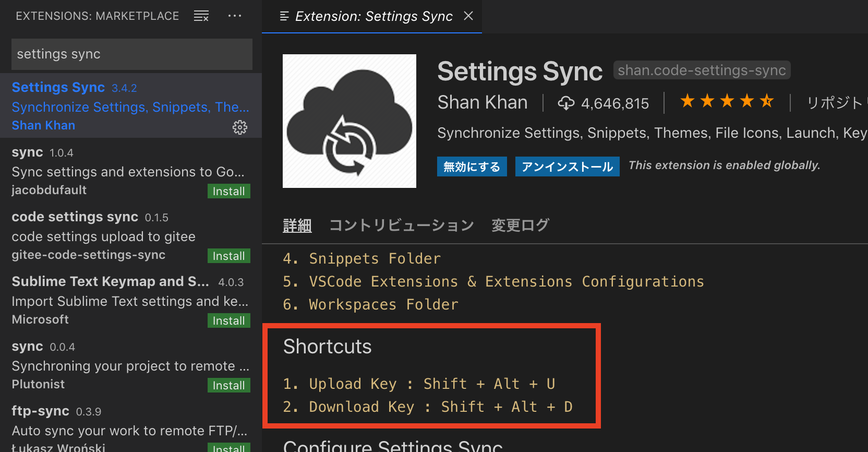Click the '5. VSCode Extensions & Extensions Configurations' line
The image size is (868, 452).
tap(493, 281)
